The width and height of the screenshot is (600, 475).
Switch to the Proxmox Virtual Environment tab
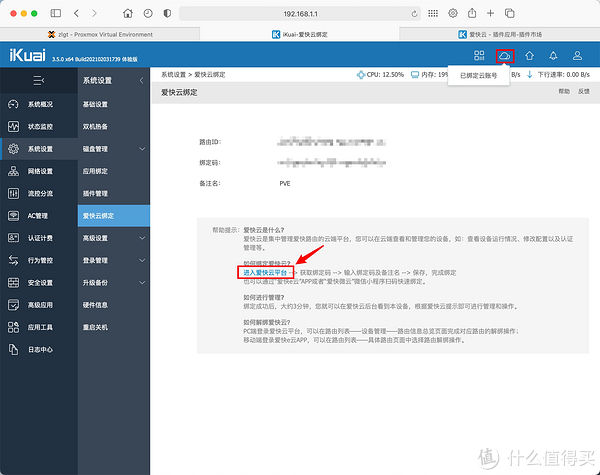click(100, 34)
